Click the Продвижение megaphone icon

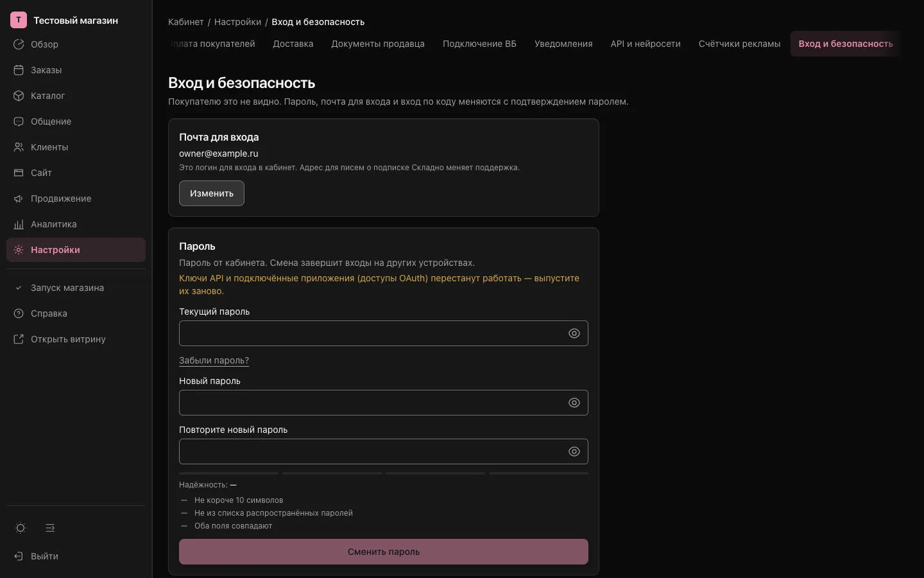pyautogui.click(x=19, y=198)
